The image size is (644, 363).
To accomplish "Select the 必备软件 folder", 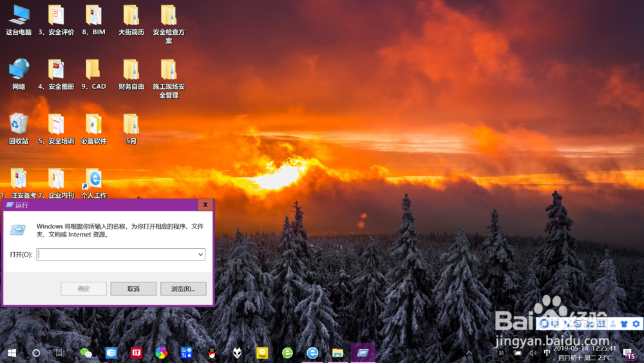I will (93, 129).
